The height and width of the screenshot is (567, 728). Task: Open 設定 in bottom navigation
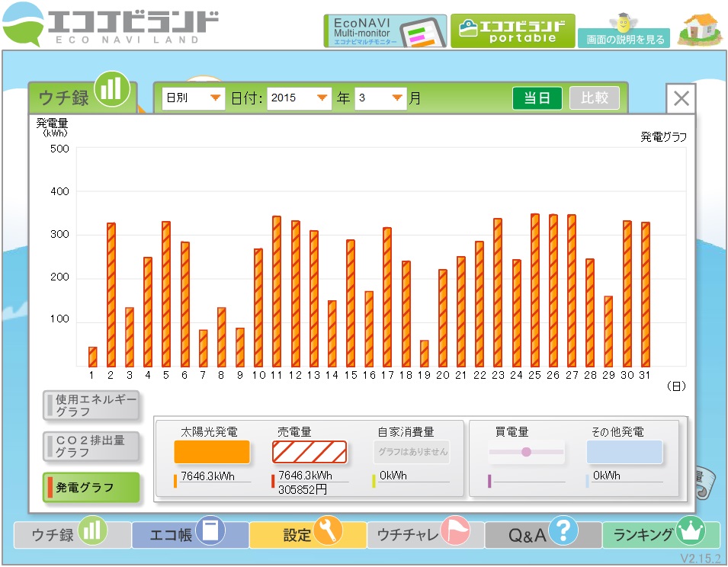pyautogui.click(x=308, y=535)
